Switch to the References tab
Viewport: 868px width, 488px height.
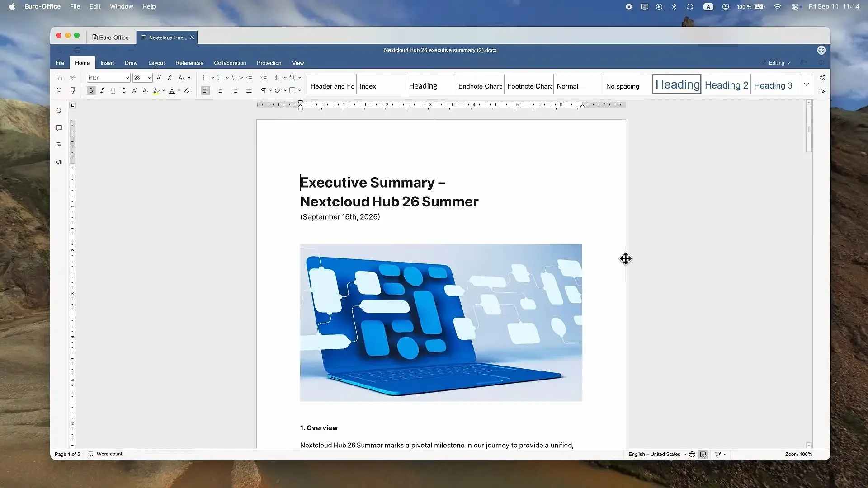pyautogui.click(x=189, y=63)
